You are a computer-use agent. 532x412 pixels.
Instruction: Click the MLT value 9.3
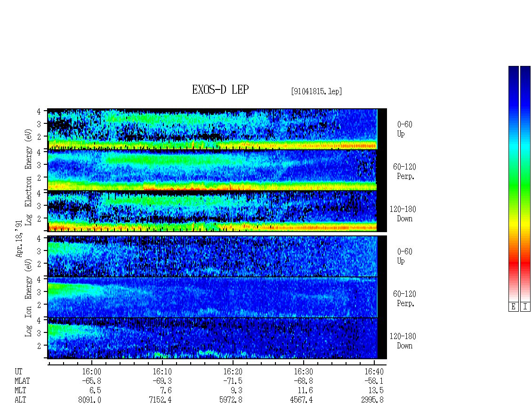(x=236, y=390)
